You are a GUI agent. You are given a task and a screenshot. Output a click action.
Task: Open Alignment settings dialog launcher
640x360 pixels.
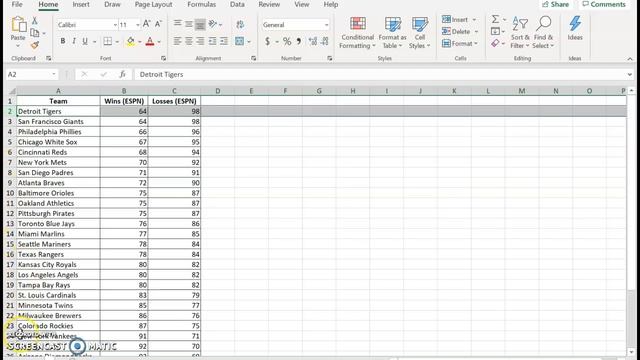tap(253, 58)
